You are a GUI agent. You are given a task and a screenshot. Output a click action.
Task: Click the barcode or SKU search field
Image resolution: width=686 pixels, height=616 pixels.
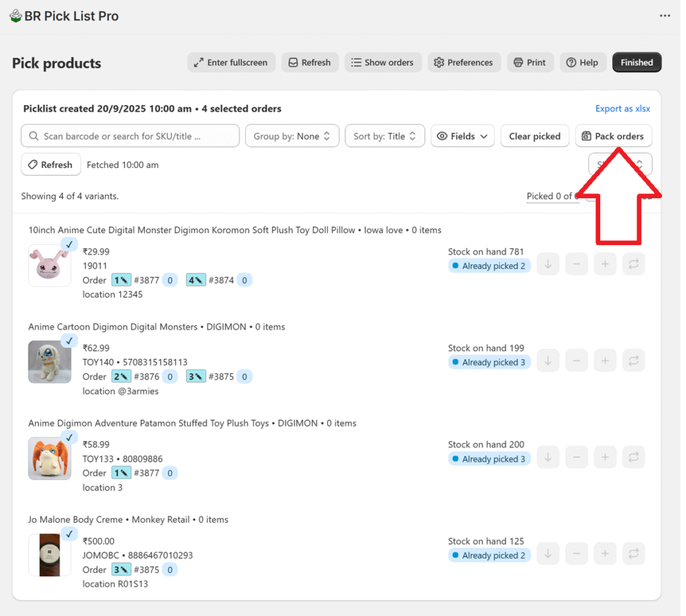130,136
